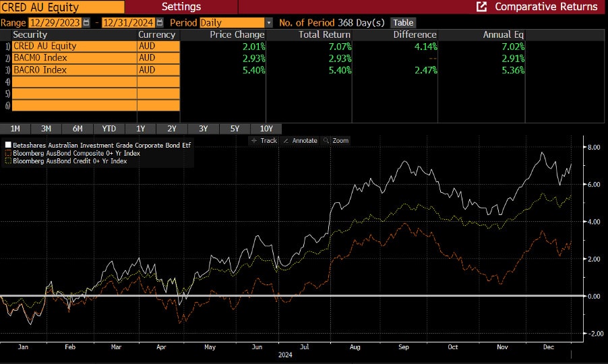Select the 2Y range tab
This screenshot has width=608, height=364.
[x=172, y=129]
